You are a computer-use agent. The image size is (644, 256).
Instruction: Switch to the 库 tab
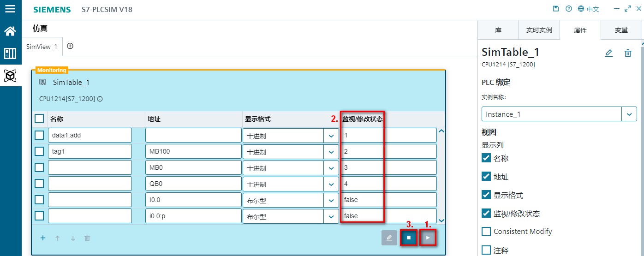pos(498,30)
